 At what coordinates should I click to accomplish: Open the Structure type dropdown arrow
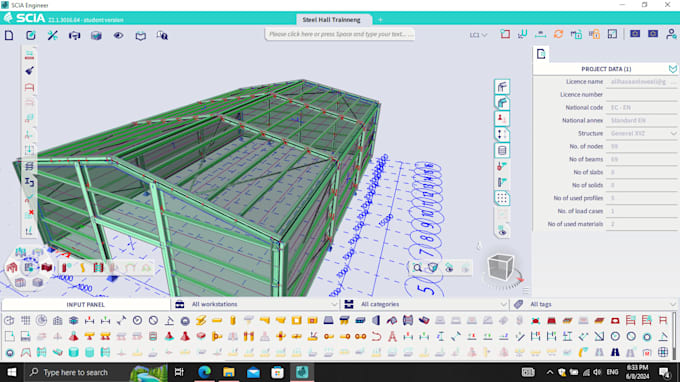tap(673, 134)
